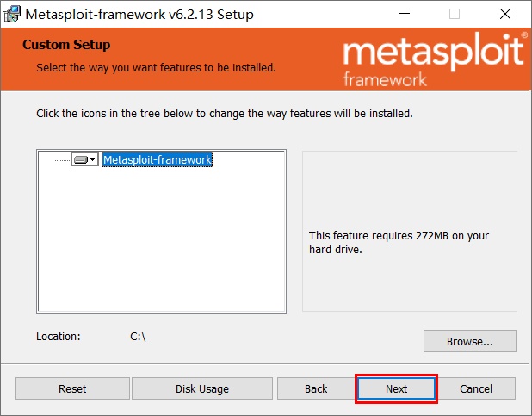Go Back to the previous step
532x416 pixels.
point(316,388)
